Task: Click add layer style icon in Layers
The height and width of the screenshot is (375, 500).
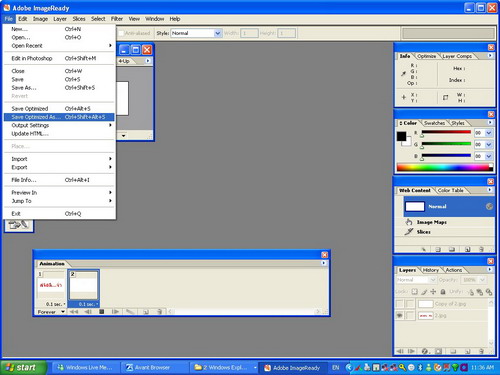Action: [425, 351]
